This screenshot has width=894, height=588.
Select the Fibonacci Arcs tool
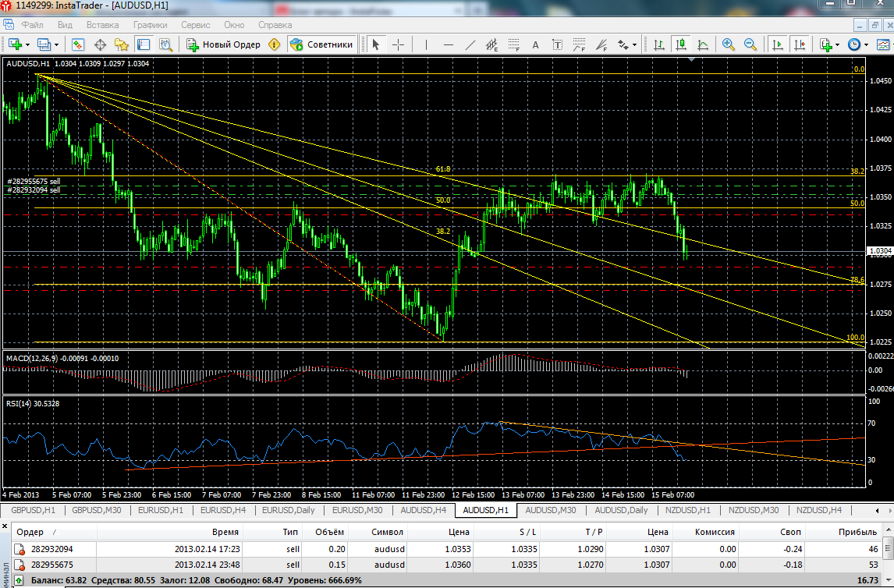(580, 44)
